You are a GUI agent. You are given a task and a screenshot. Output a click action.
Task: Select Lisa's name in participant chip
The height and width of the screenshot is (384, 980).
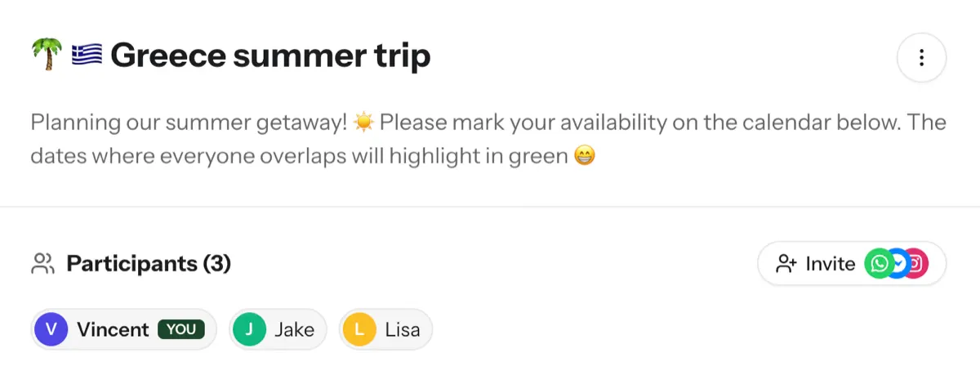tap(402, 329)
